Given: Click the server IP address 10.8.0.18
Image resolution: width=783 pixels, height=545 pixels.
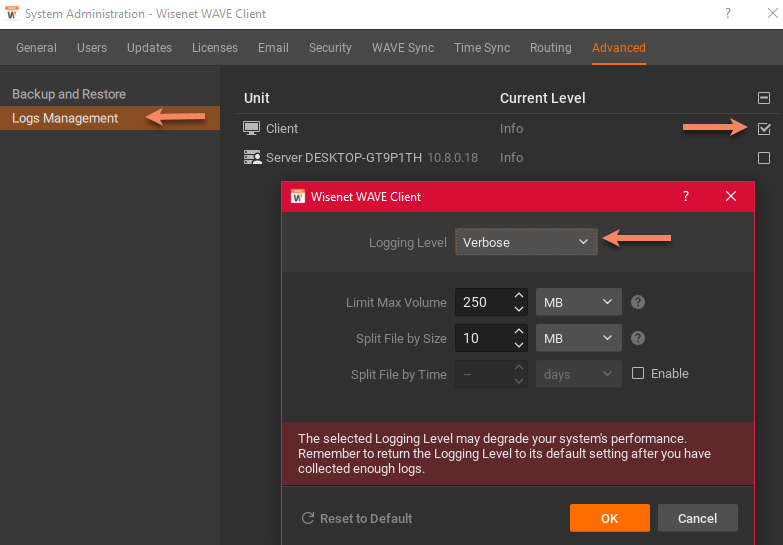Looking at the screenshot, I should point(452,157).
